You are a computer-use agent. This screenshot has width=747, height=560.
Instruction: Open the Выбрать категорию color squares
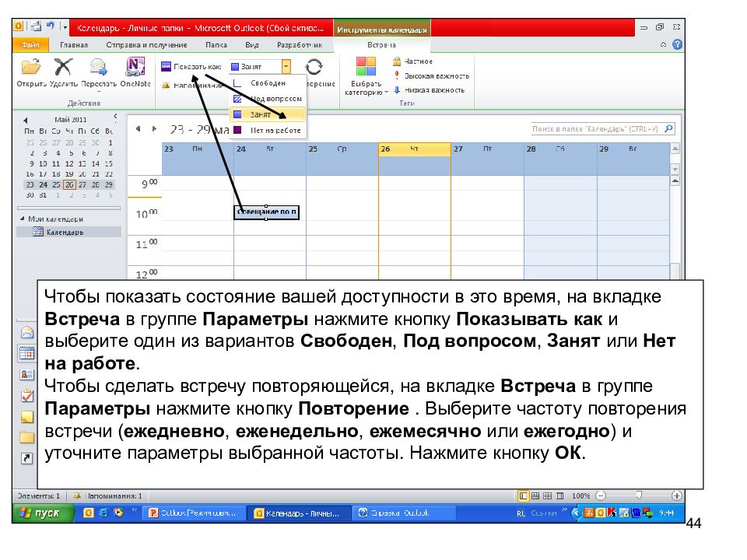[x=366, y=67]
